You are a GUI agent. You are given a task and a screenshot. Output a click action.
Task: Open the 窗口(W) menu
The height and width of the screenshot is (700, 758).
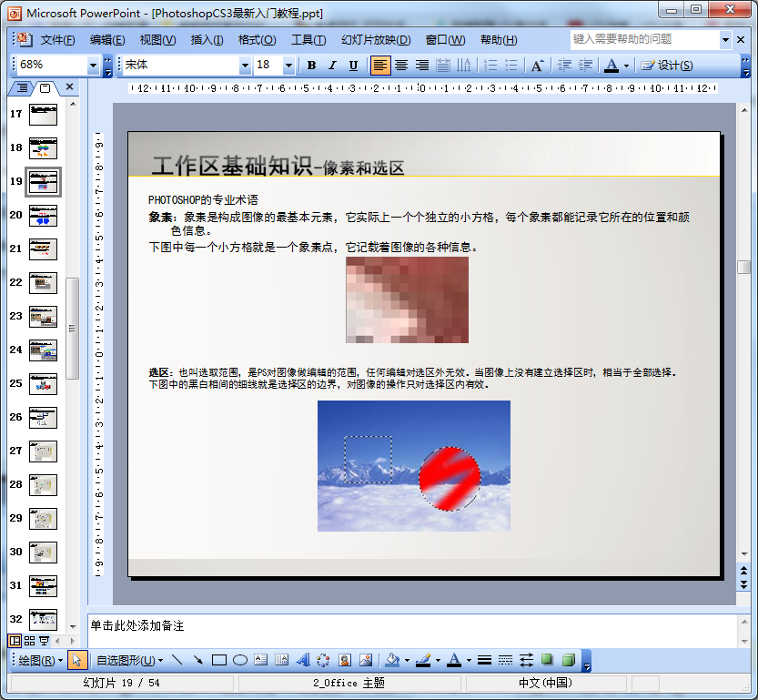pyautogui.click(x=445, y=40)
